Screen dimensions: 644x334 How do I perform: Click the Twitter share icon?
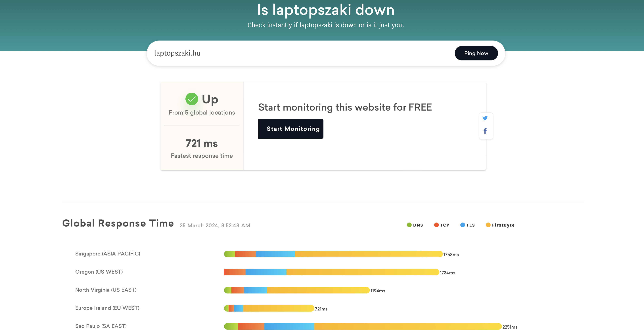point(485,118)
